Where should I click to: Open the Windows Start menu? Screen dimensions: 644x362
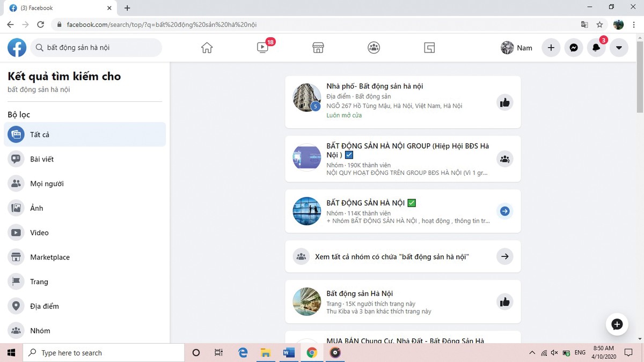coord(11,352)
